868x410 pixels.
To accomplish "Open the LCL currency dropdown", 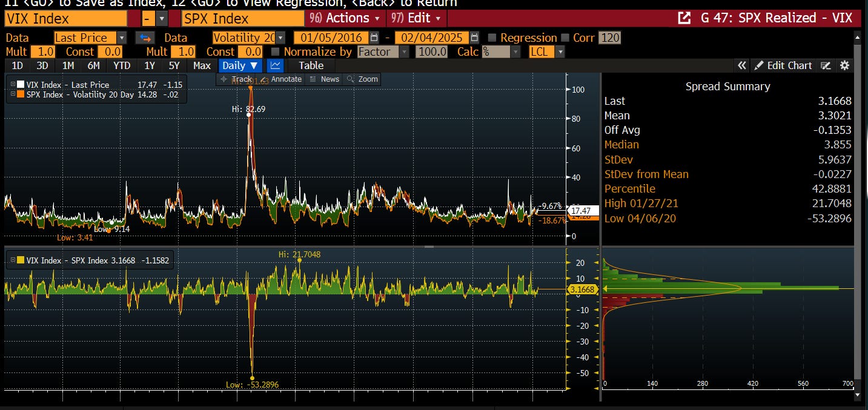I will pyautogui.click(x=560, y=51).
